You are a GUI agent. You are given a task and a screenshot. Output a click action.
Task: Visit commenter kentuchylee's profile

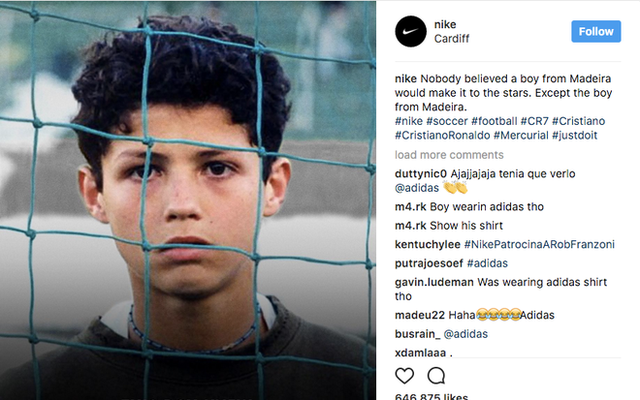point(430,245)
